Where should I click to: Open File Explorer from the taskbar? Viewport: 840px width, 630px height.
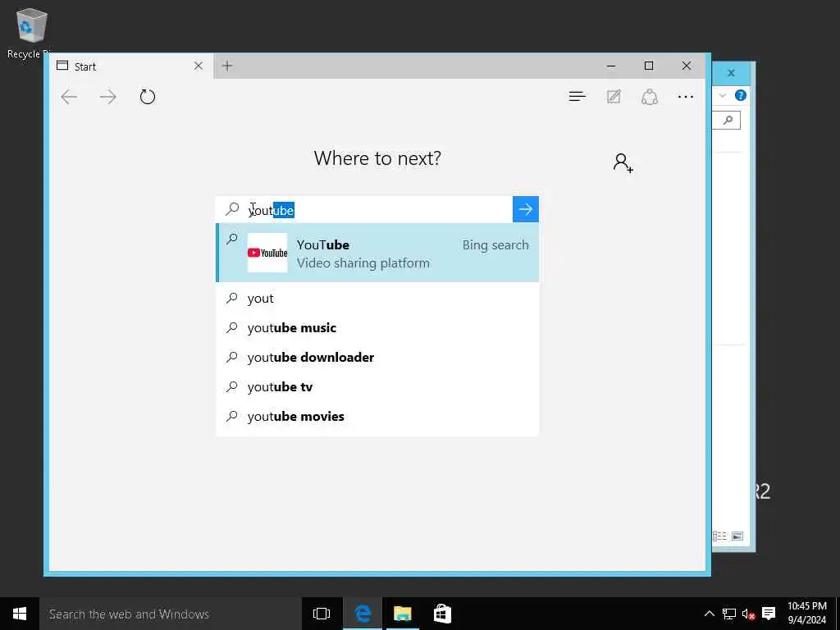pyautogui.click(x=402, y=614)
